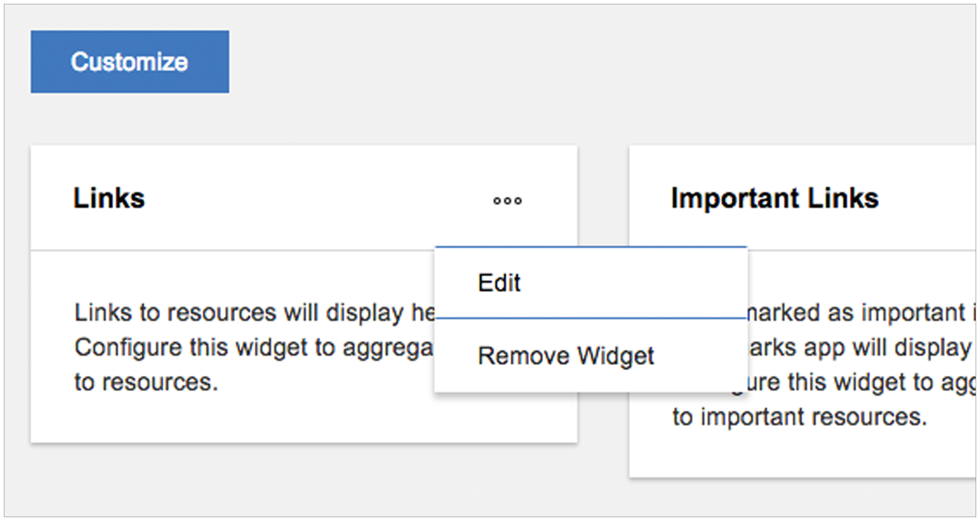980x521 pixels.
Task: Click the gray background right of Customize button
Action: tap(588, 62)
